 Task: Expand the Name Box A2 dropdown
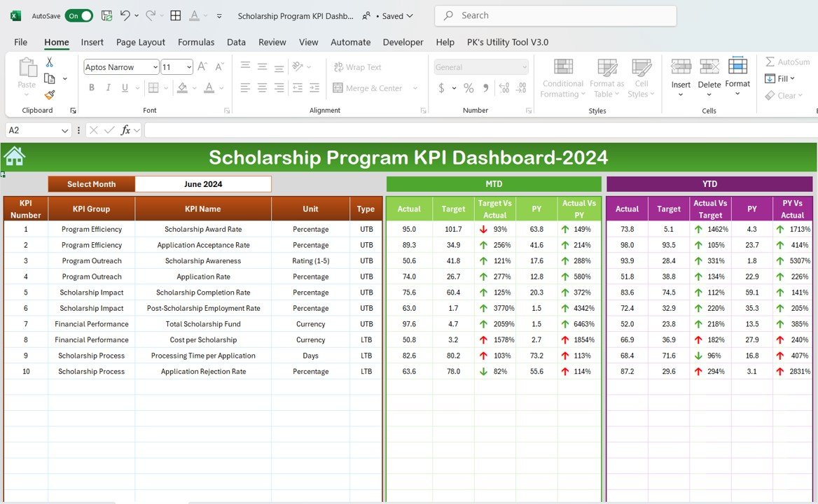click(x=64, y=130)
